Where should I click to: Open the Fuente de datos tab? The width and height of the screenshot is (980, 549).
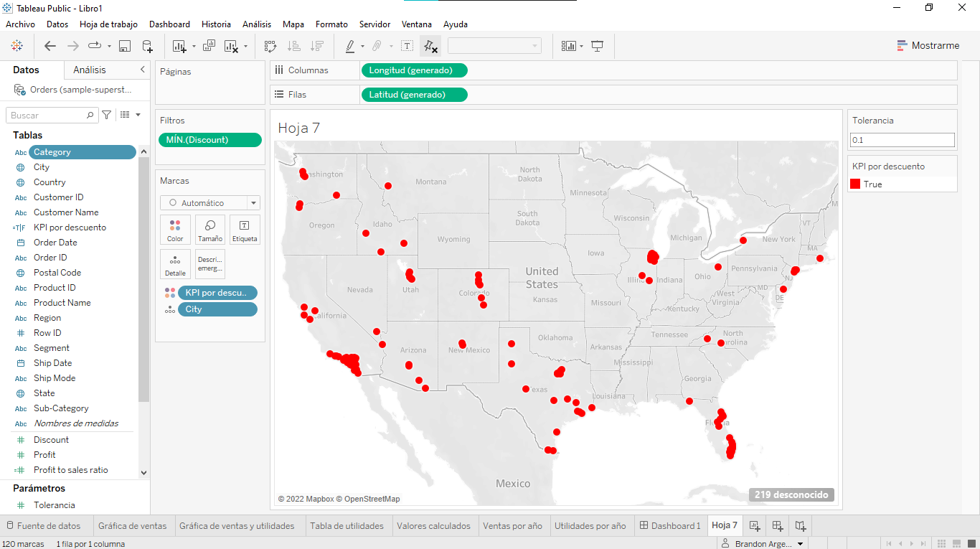click(x=43, y=526)
